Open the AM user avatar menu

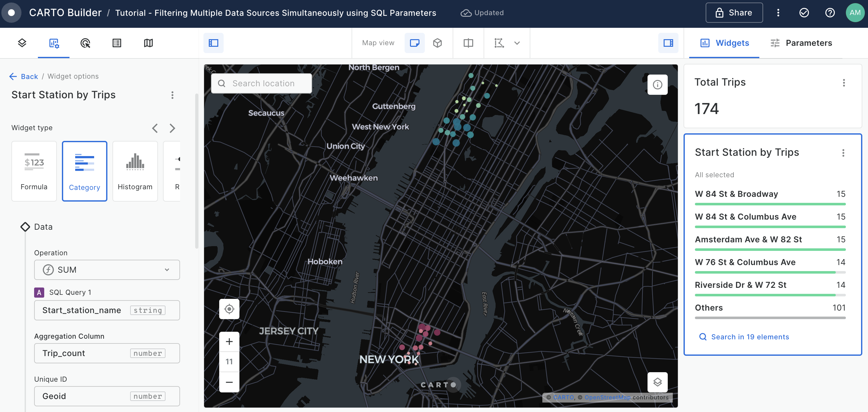[855, 12]
